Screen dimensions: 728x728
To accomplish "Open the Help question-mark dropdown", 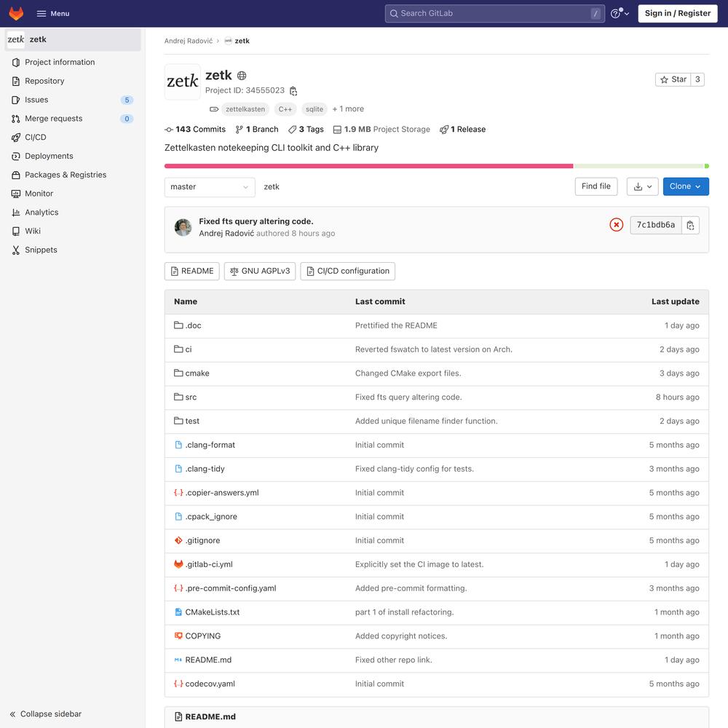I will click(620, 13).
